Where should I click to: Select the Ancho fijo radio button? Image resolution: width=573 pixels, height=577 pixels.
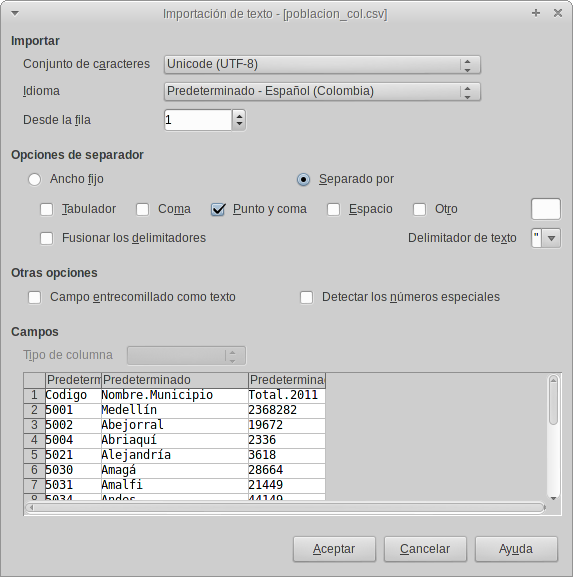(35, 179)
